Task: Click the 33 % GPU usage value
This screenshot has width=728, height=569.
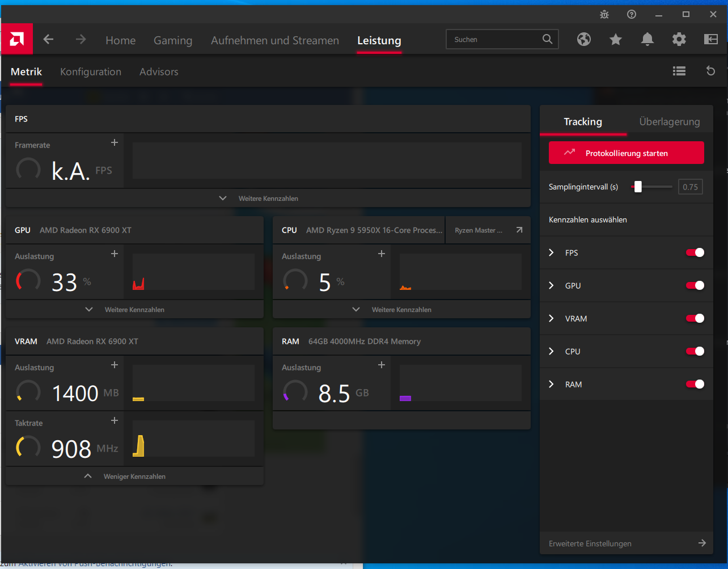Action: click(71, 282)
